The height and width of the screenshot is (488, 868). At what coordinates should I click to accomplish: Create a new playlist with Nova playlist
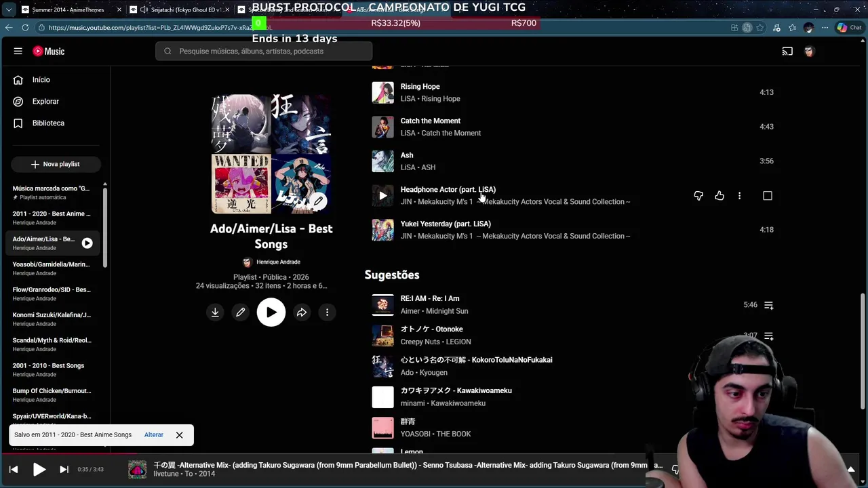56,164
